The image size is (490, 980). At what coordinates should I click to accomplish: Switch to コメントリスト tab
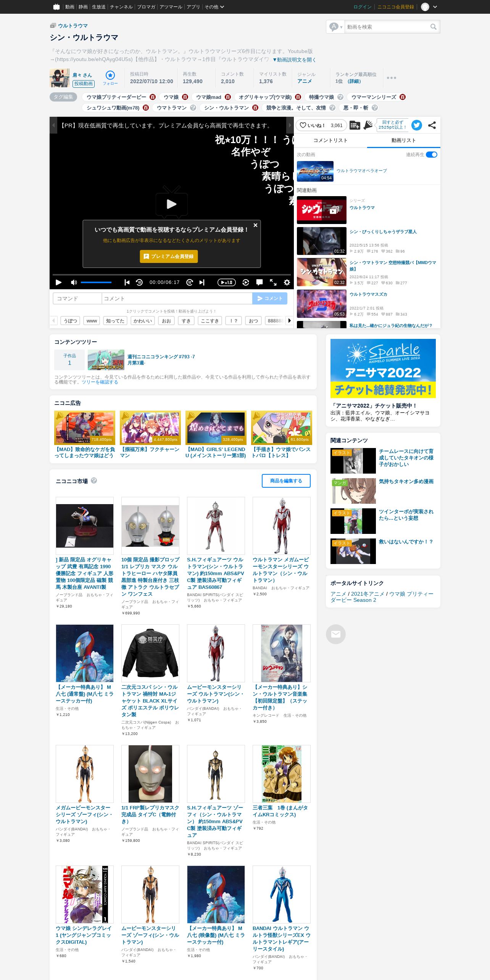[330, 140]
